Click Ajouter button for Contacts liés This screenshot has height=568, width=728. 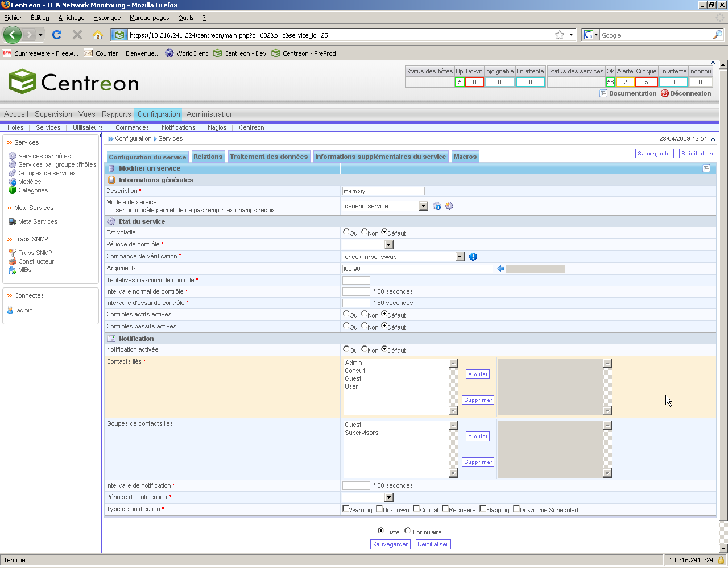(x=478, y=374)
